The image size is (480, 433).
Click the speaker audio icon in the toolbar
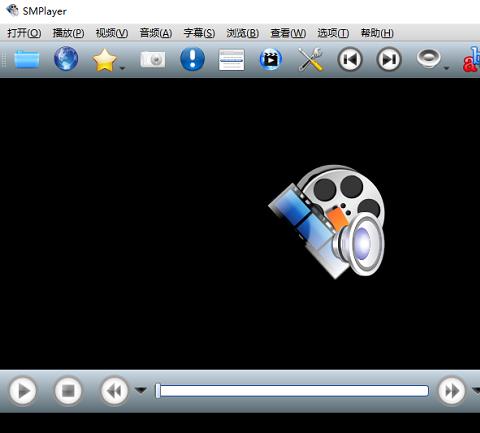coord(429,59)
